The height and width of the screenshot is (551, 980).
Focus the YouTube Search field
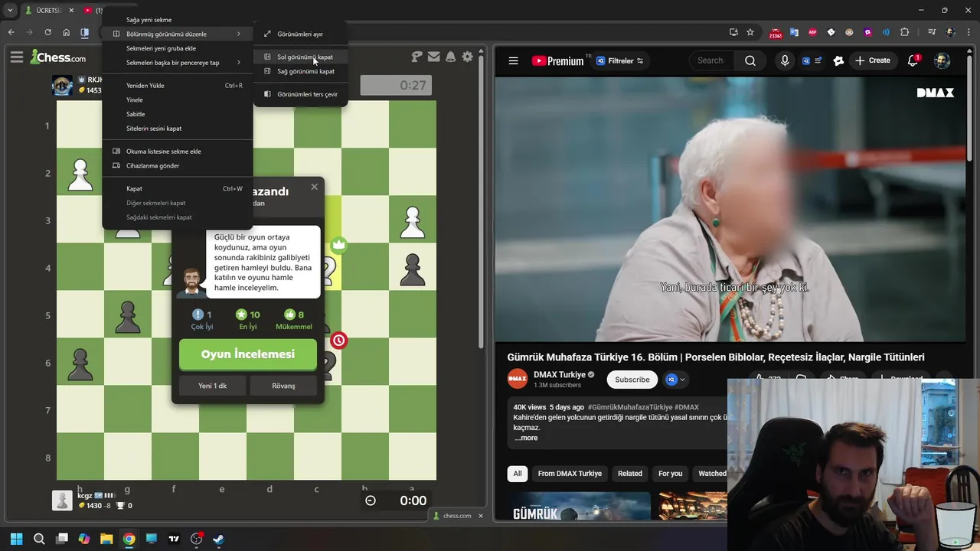coord(712,60)
